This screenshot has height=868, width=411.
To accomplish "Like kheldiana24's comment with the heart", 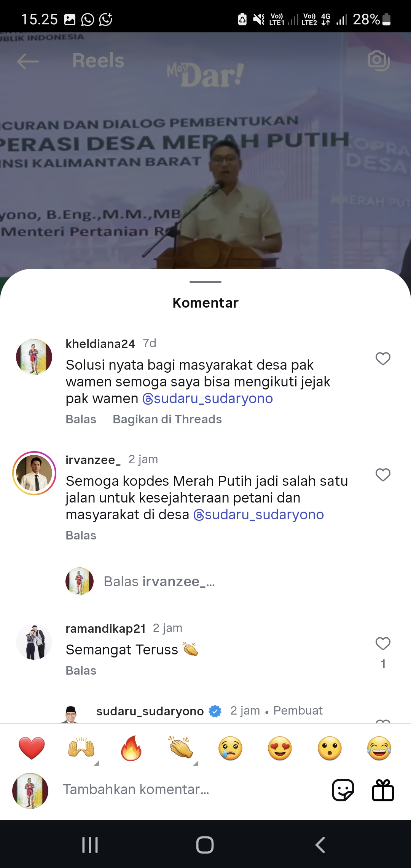I will coord(383,359).
